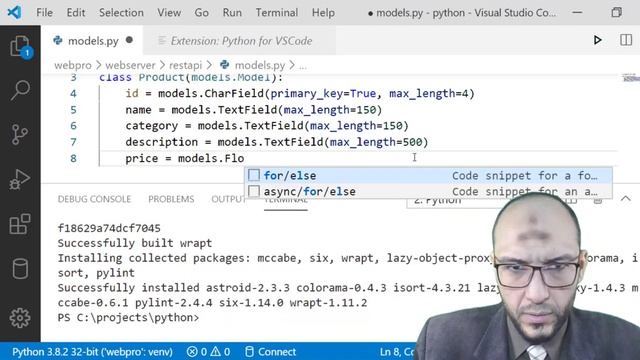Click webpro in the breadcrumb
Viewport: 640px width, 360px height.
point(73,65)
